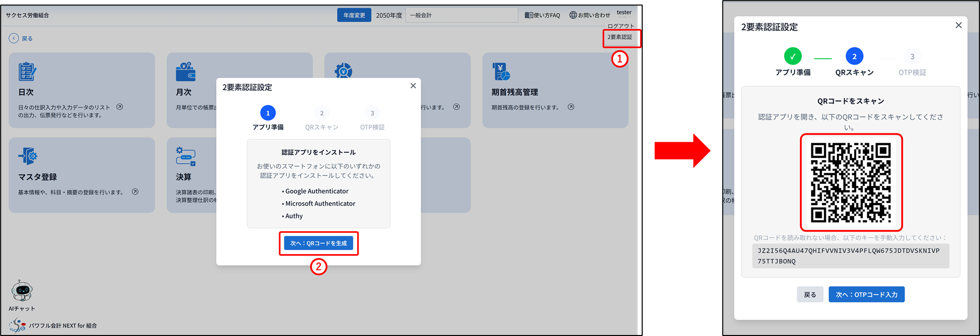The width and height of the screenshot is (980, 336).
Task: Click the 月次 wallet icon
Action: point(185,71)
